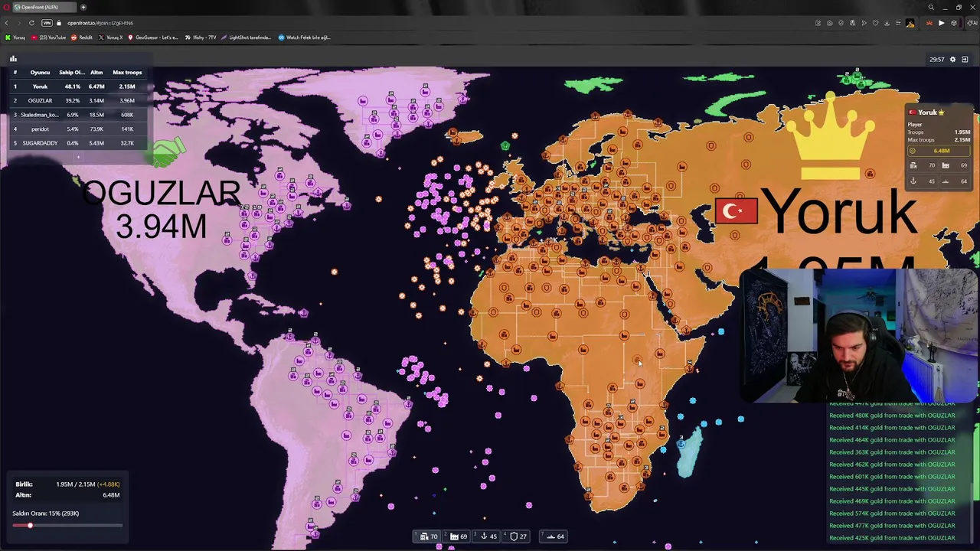The image size is (980, 551).
Task: Click the exit game icon beside settings
Action: (x=965, y=59)
